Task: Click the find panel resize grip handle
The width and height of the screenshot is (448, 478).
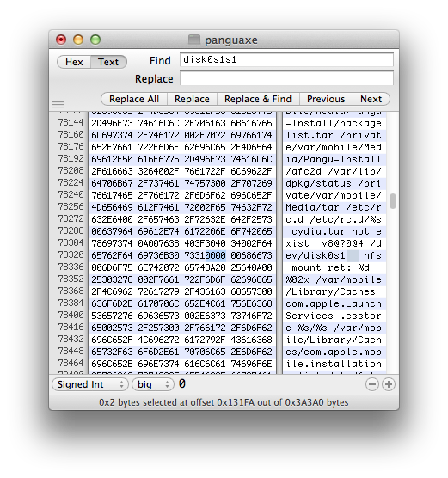Action: [58, 105]
